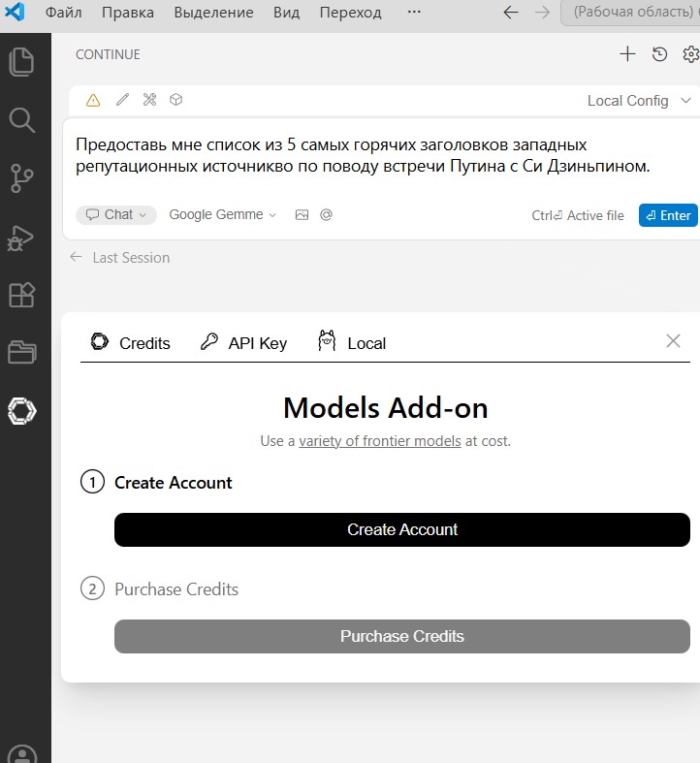
Task: Switch to the Credits tab
Action: (x=131, y=343)
